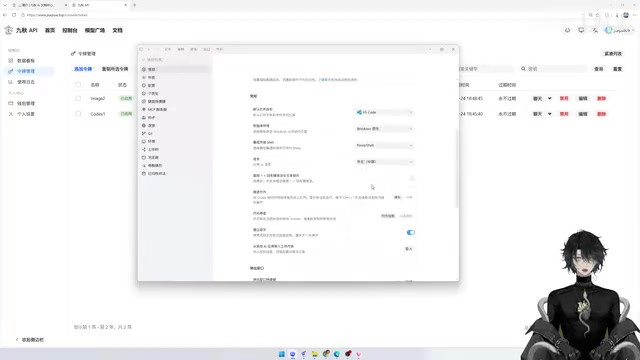640x360 pixels.
Task: Click 删除 in the Codex1 row
Action: 602,114
